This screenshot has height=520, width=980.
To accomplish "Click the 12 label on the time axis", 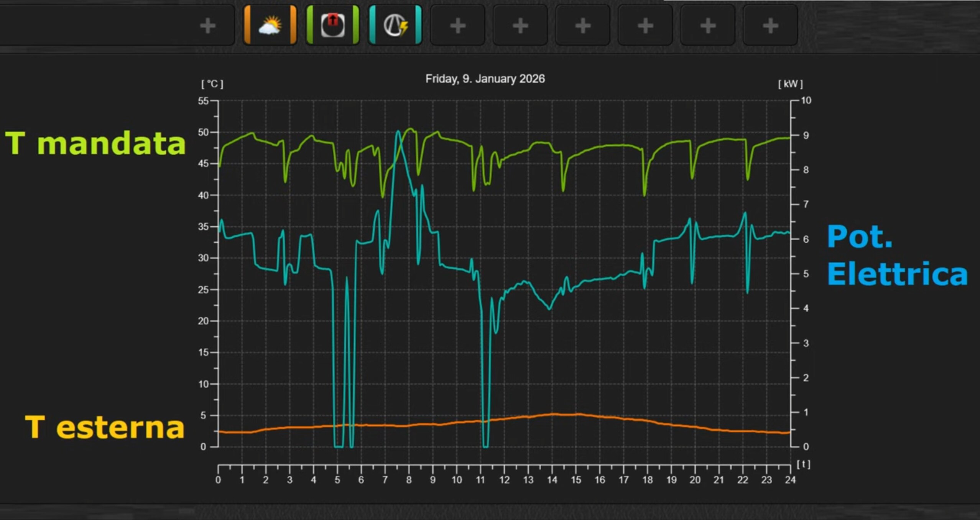I will (x=504, y=480).
